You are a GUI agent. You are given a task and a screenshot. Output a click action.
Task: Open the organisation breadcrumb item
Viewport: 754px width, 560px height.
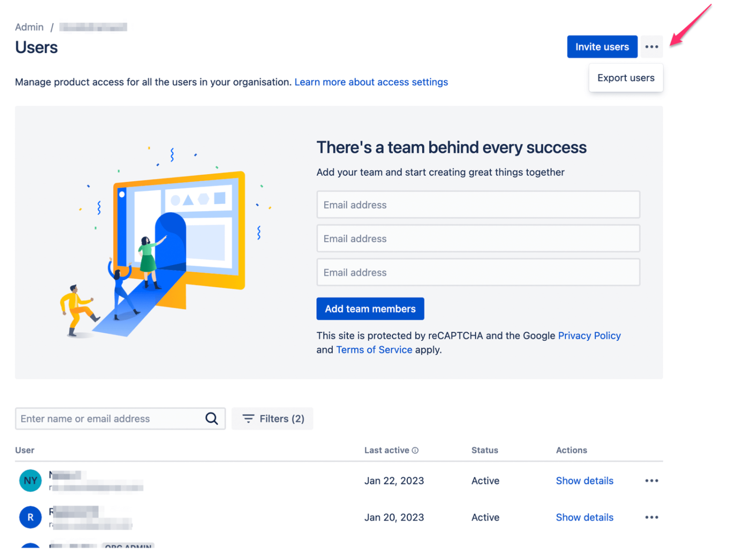click(x=93, y=27)
